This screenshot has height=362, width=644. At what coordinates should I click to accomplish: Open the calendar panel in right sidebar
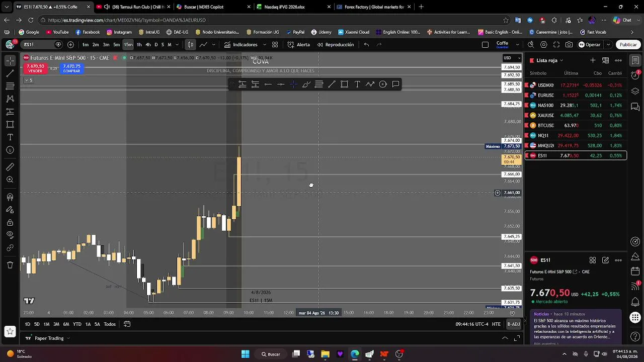pos(635,271)
